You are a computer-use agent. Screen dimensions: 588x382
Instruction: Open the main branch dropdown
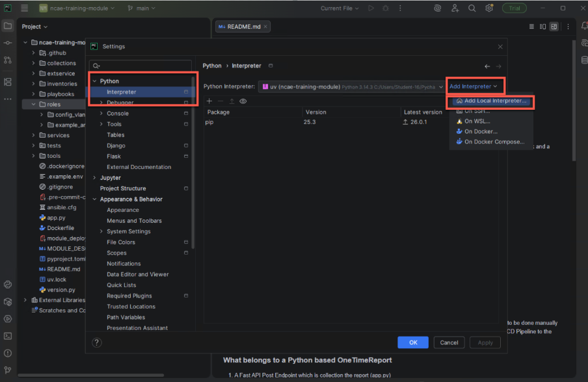click(x=142, y=8)
